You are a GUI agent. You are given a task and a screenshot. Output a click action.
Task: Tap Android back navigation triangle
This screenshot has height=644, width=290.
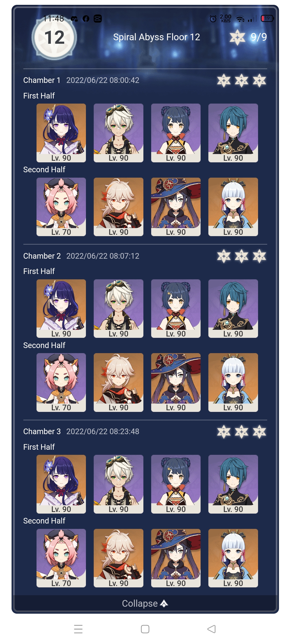[212, 629]
